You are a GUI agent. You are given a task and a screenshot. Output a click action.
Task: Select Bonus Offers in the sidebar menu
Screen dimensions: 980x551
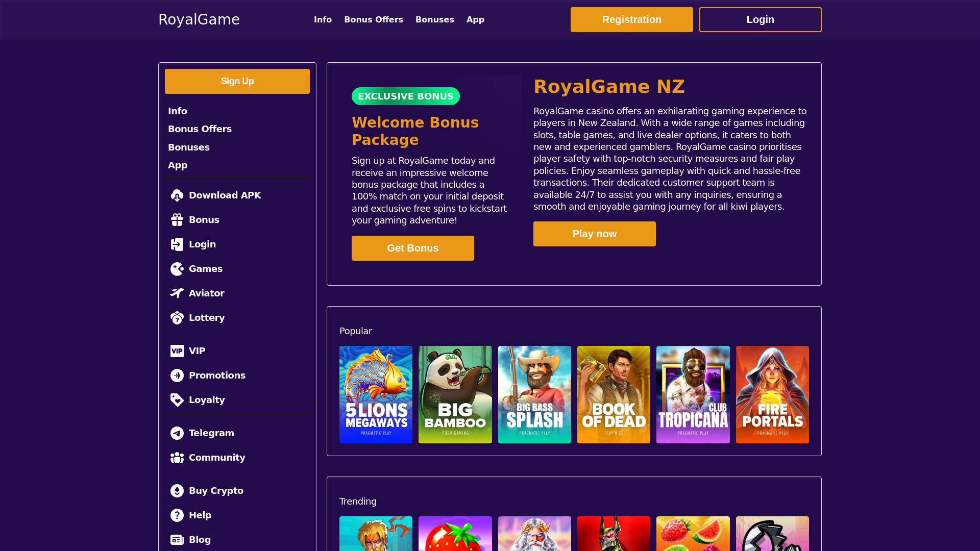tap(200, 129)
